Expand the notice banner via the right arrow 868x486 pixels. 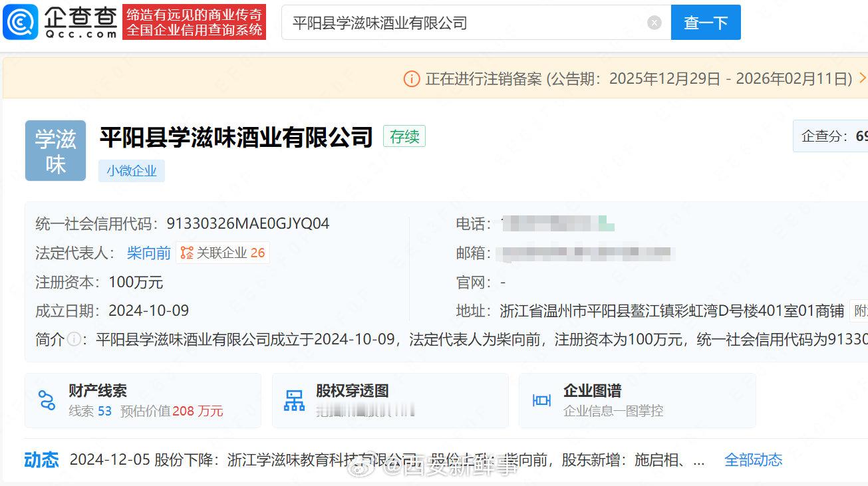coord(861,78)
